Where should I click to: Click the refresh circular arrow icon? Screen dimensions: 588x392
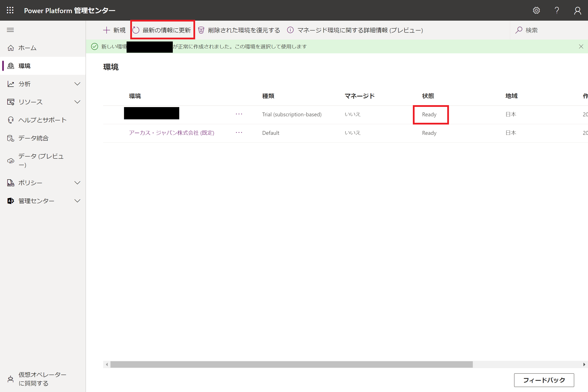point(136,30)
